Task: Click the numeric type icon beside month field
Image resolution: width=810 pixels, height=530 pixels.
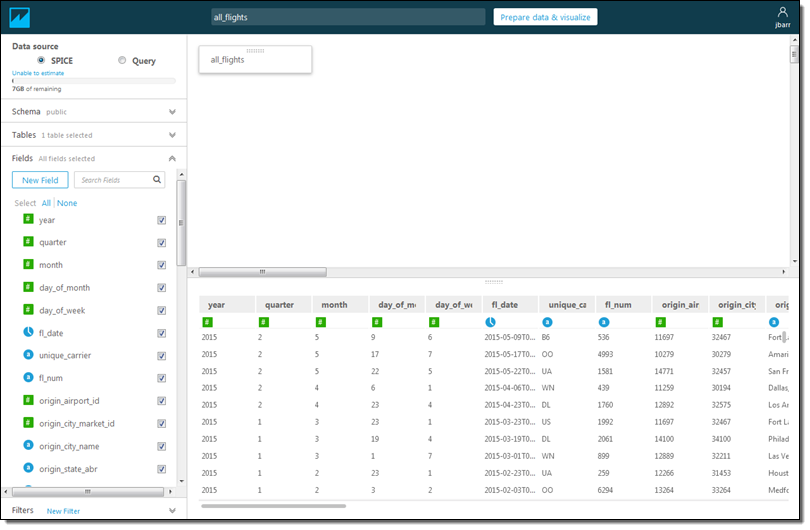Action: coord(28,264)
